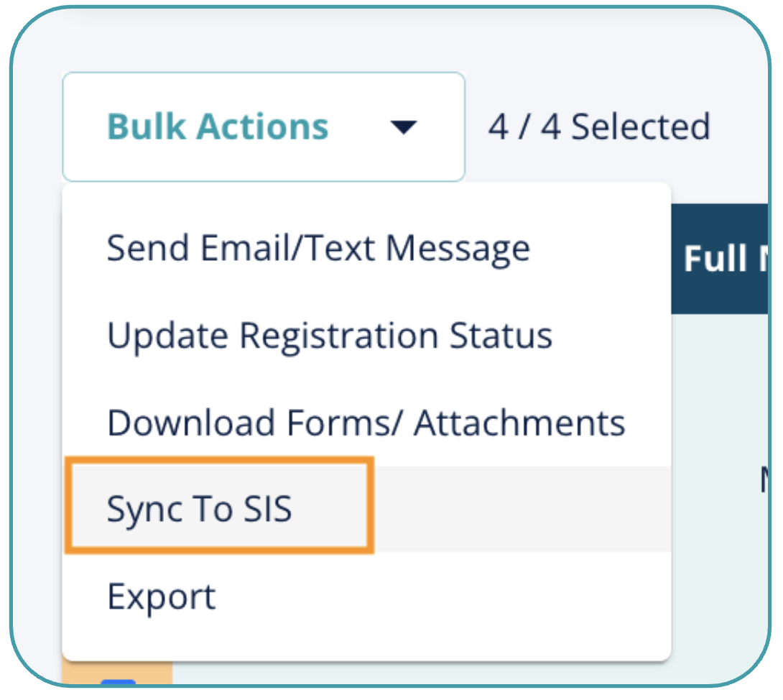Select Update Registration Status option
The width and height of the screenshot is (783, 700).
[x=330, y=336]
